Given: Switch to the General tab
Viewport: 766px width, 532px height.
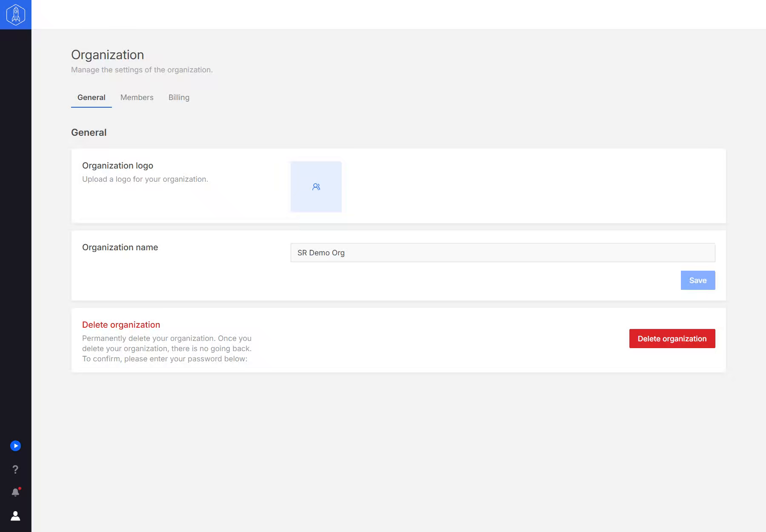Looking at the screenshot, I should click(91, 97).
